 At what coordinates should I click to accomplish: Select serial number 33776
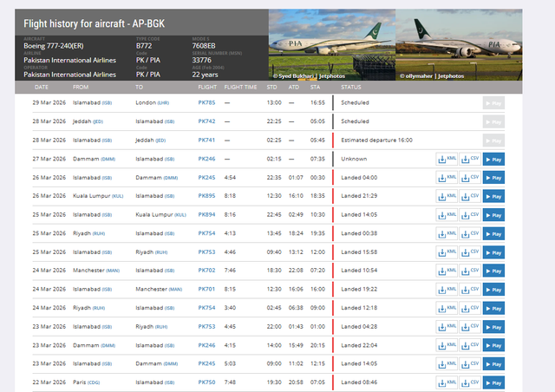pos(202,60)
